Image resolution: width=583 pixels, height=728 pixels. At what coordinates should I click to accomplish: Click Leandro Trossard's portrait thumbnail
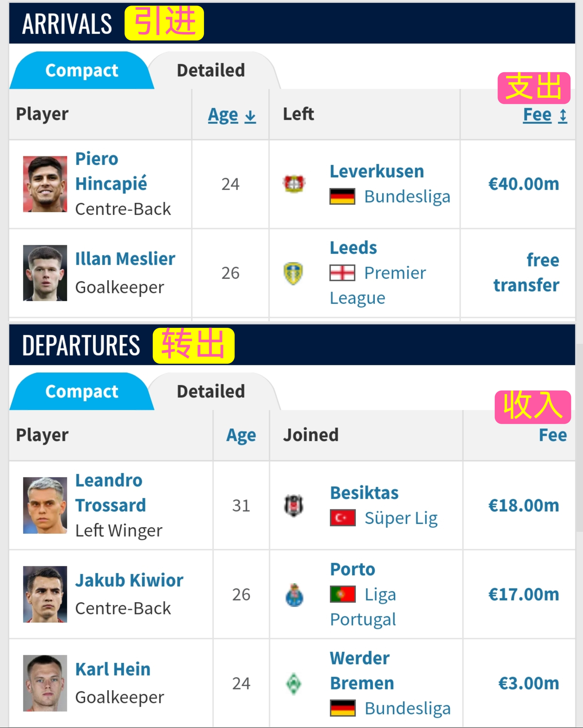point(45,505)
